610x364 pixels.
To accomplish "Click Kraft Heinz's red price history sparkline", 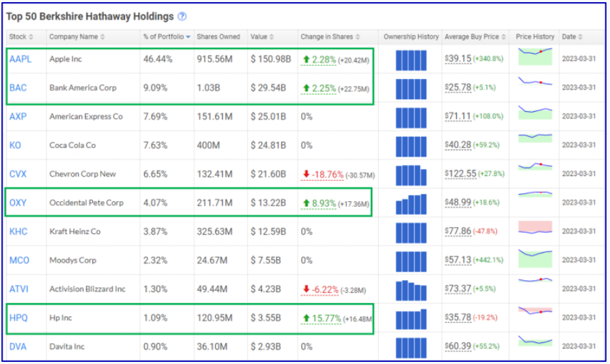I will 535,228.
